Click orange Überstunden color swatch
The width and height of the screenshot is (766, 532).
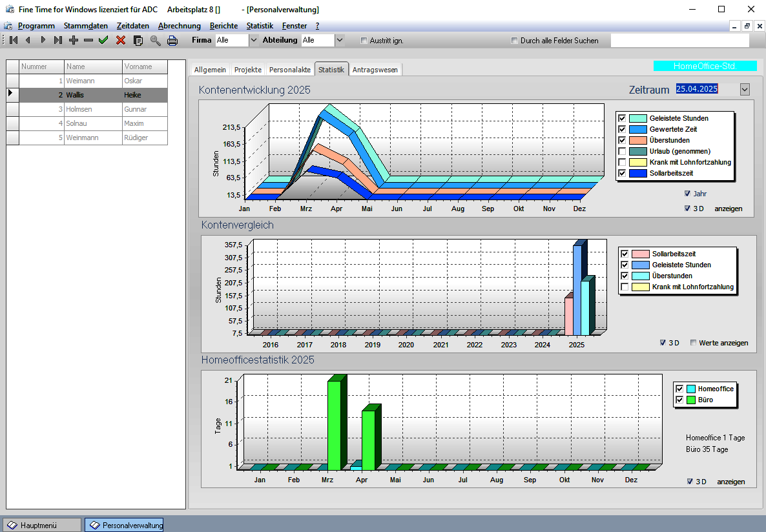tap(638, 140)
